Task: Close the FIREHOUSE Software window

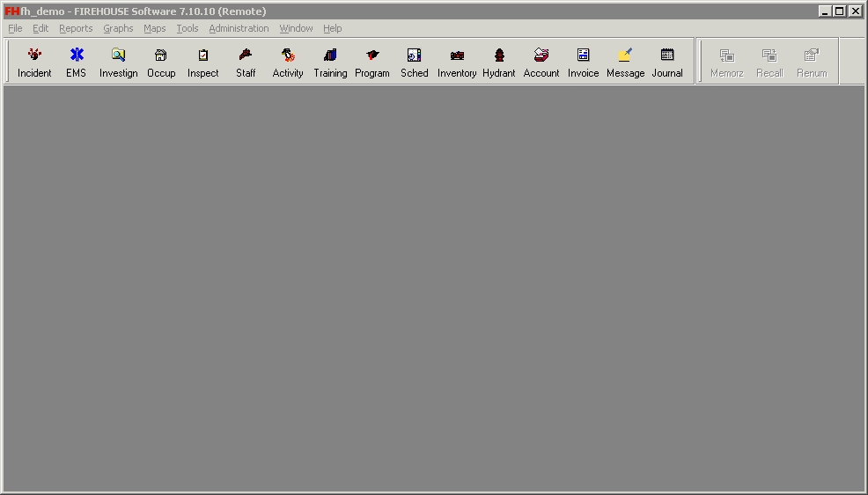Action: click(x=856, y=11)
